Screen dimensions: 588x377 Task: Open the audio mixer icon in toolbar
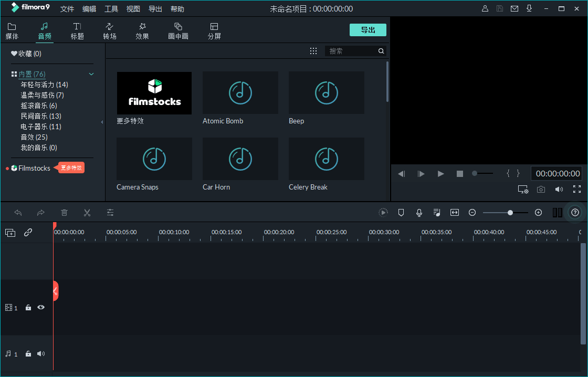click(x=437, y=213)
